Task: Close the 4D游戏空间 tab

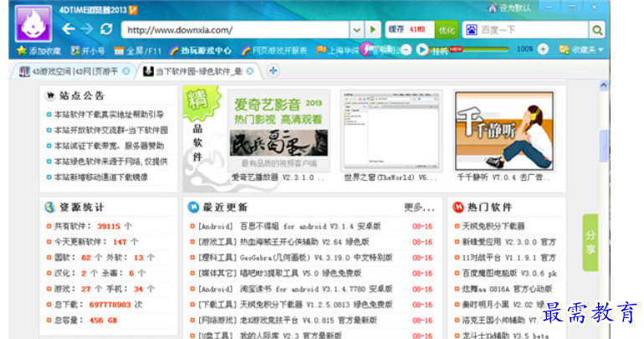Action: pos(126,71)
